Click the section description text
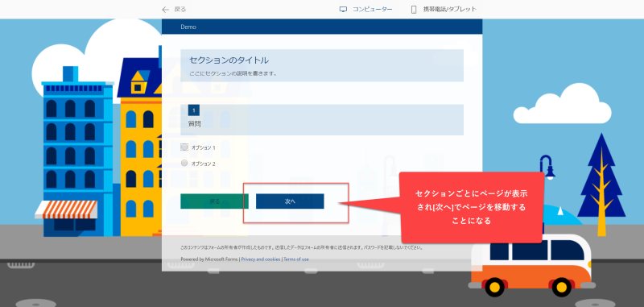Viewport: 644px width, 307px height. point(233,74)
